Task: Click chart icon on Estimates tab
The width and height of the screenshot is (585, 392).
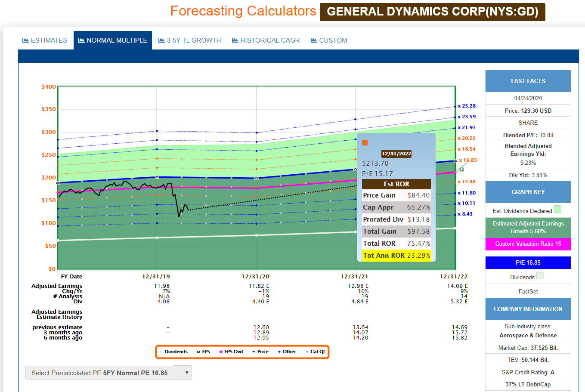Action: [26, 40]
